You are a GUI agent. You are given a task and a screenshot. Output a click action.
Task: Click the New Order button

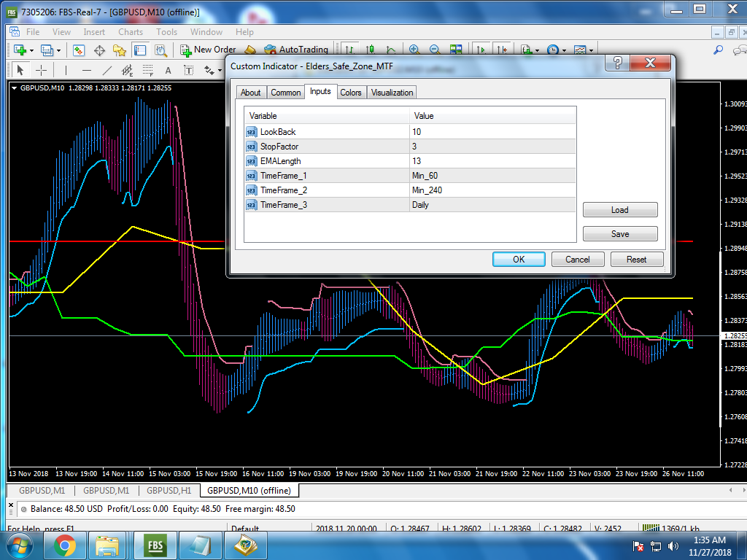tap(207, 50)
